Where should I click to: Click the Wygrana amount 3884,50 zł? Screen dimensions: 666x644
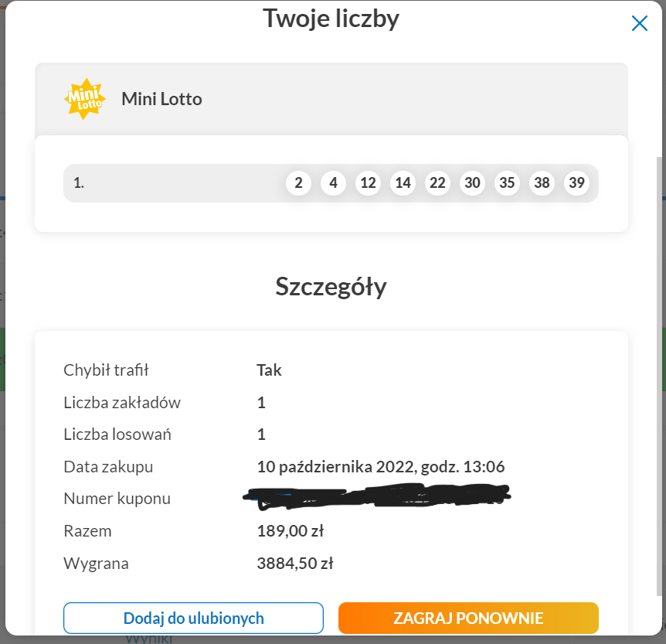pyautogui.click(x=294, y=564)
